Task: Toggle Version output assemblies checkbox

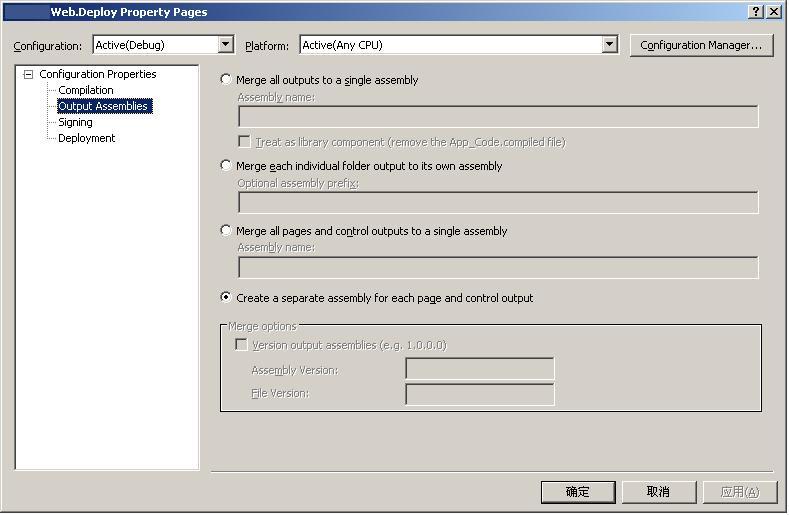Action: click(241, 345)
